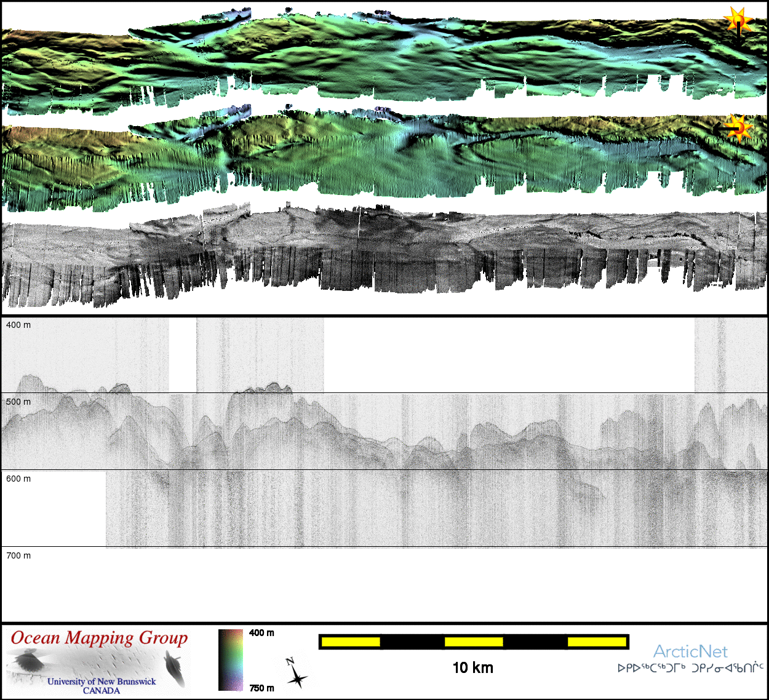
Task: Click the 600 m depth axis label
Action: pyautogui.click(x=18, y=479)
